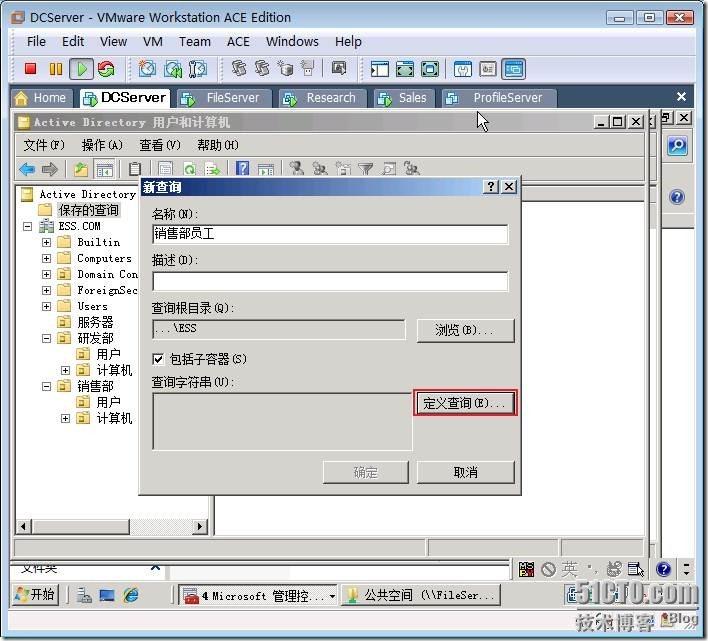Click the tree pane horizontal scrollbar track
The image size is (708, 641).
click(x=161, y=526)
